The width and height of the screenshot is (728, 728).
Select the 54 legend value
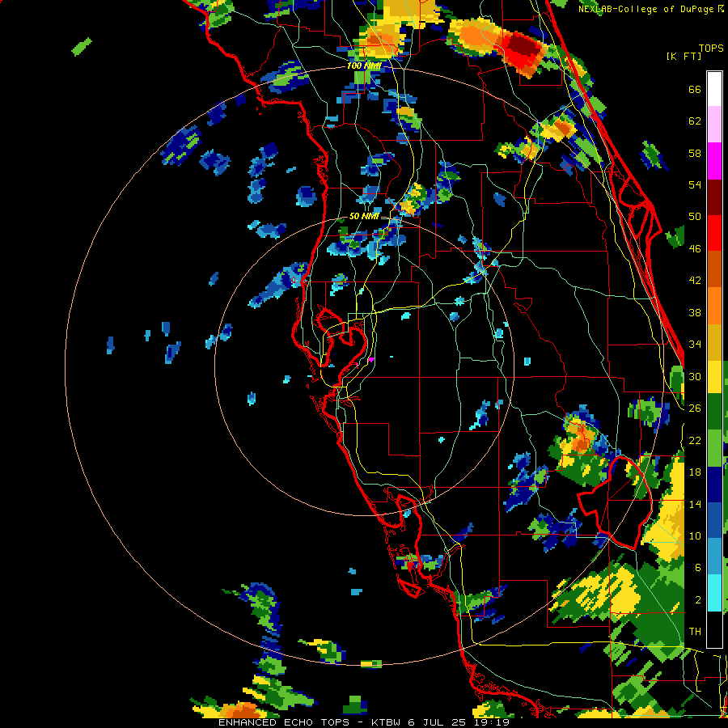pos(695,184)
